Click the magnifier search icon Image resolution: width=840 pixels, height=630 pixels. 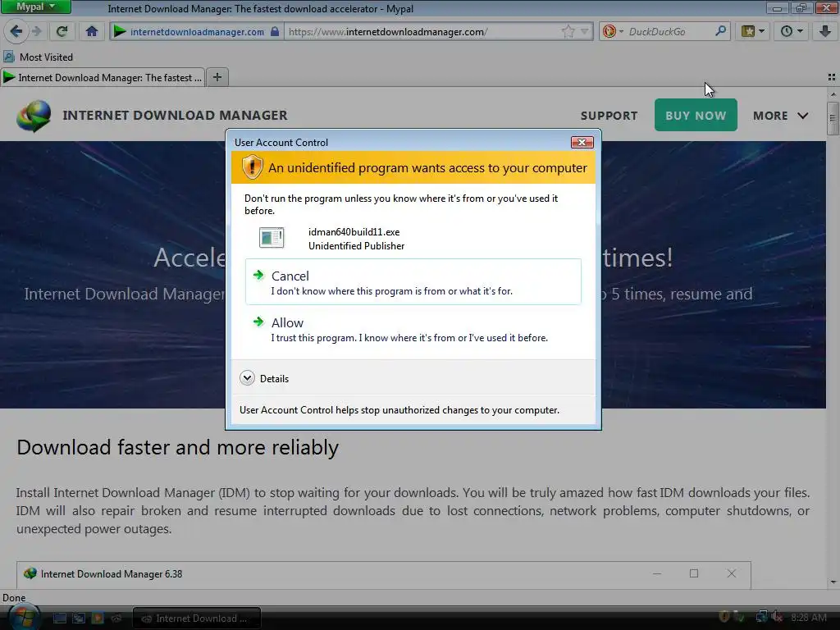[721, 31]
